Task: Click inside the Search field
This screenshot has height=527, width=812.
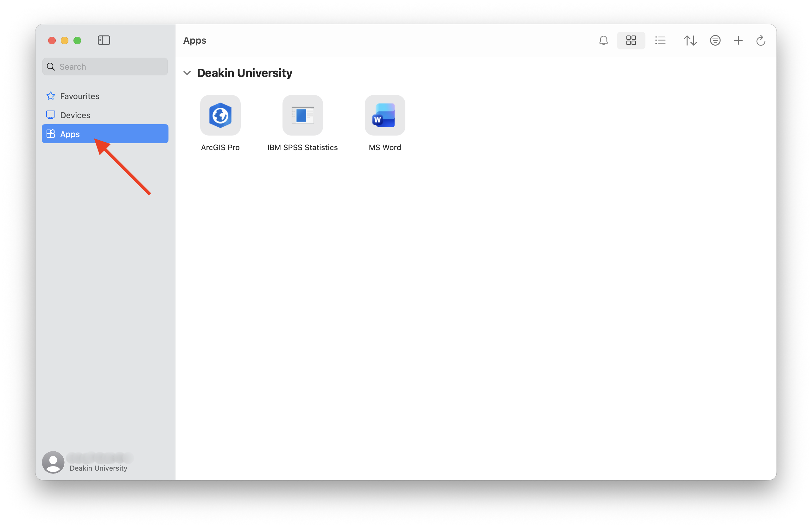Action: [x=105, y=67]
